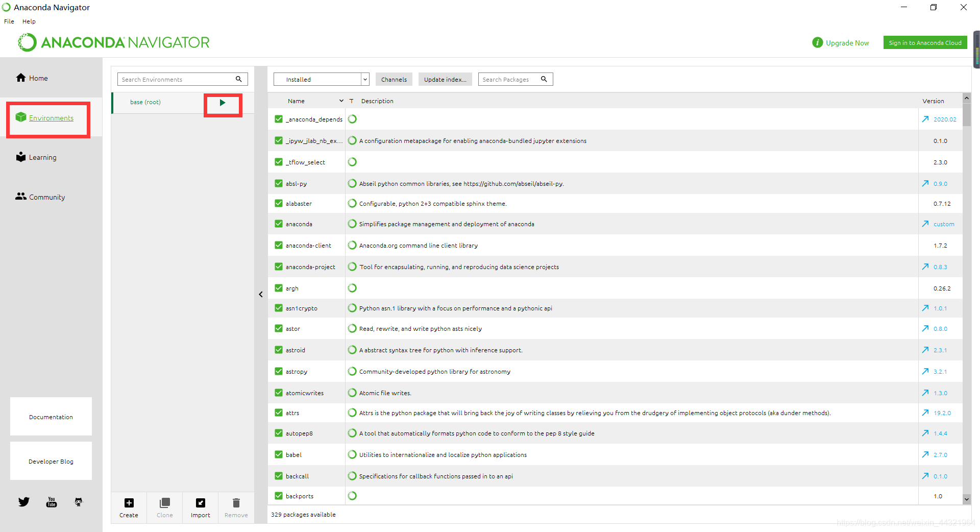The image size is (980, 532).
Task: Click the upgrade arrow for absl-py
Action: [925, 183]
